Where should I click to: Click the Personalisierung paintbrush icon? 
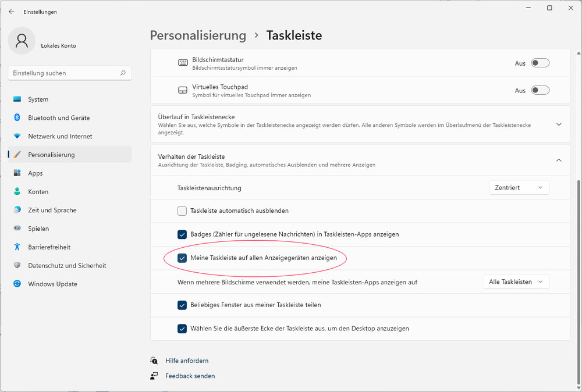click(x=17, y=155)
